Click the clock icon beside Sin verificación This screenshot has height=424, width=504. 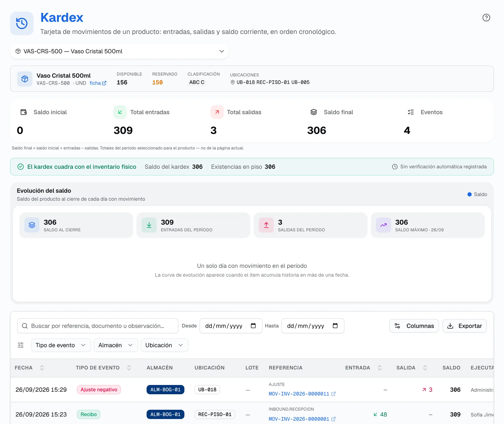tap(395, 167)
